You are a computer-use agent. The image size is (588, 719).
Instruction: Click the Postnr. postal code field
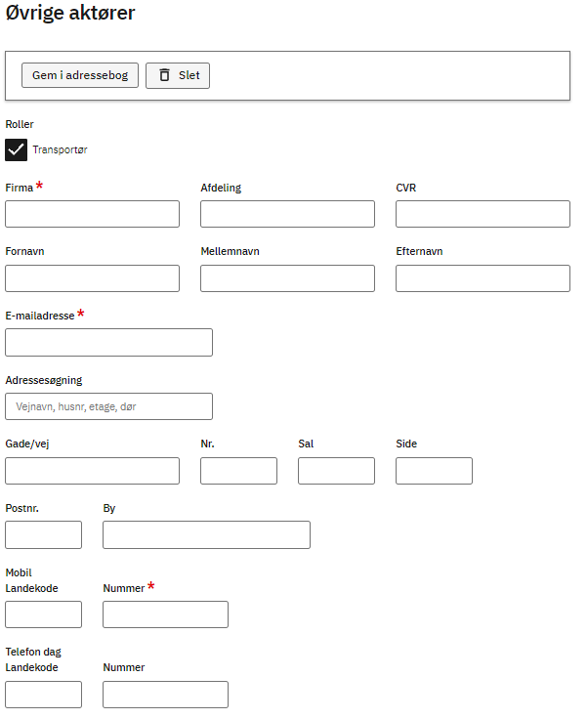pyautogui.click(x=43, y=535)
